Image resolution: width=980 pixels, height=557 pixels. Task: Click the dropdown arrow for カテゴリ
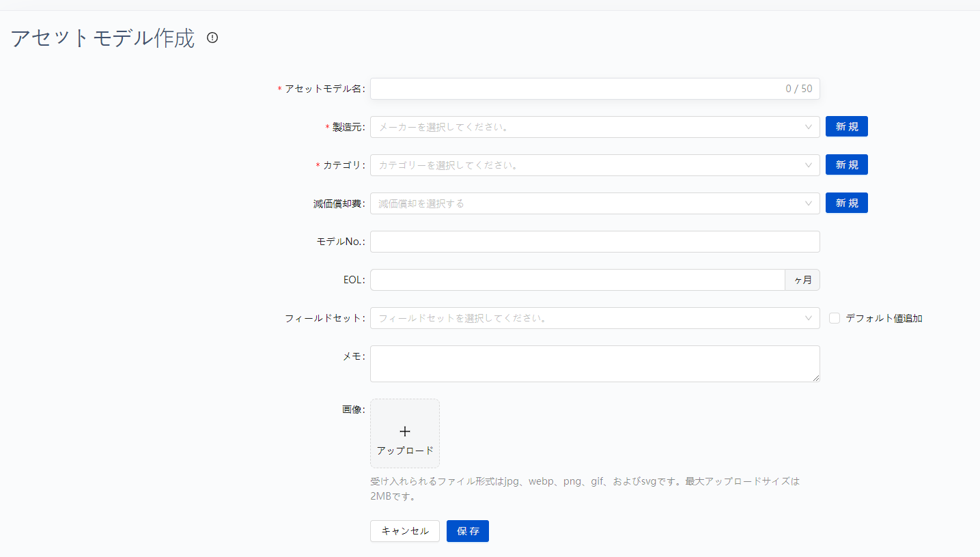810,165
